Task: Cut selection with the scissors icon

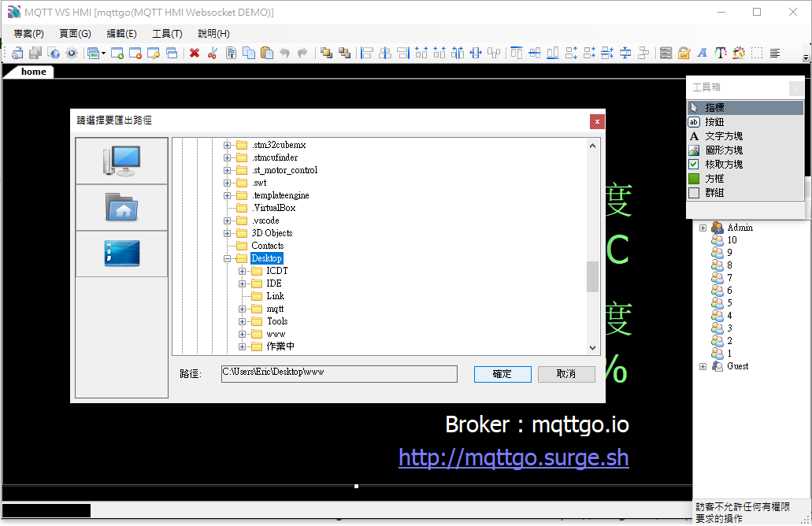Action: tap(213, 53)
